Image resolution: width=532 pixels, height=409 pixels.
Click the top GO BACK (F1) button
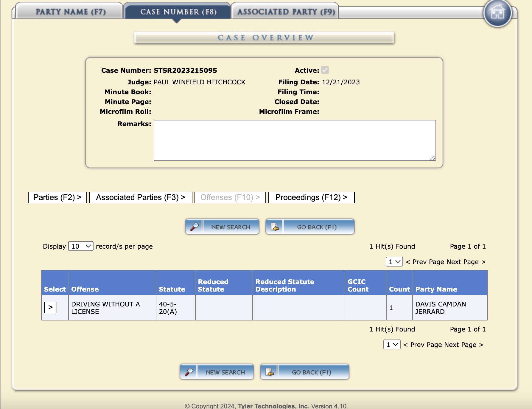[310, 227]
